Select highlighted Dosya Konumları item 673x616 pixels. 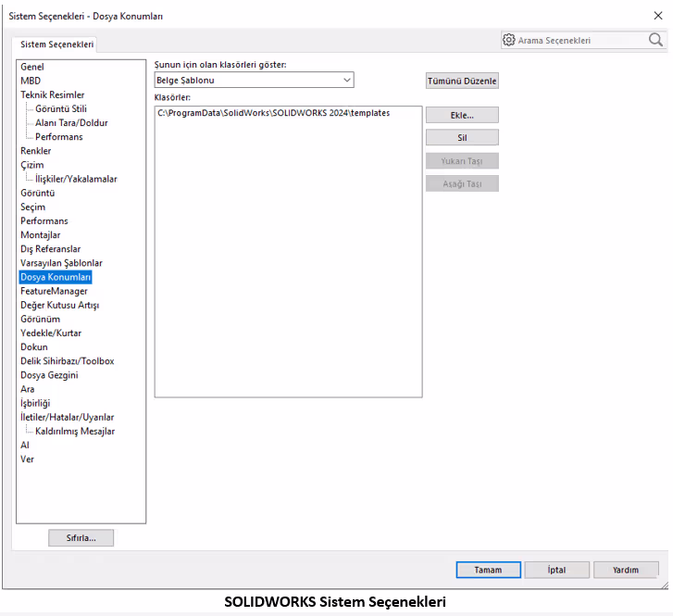tap(56, 277)
